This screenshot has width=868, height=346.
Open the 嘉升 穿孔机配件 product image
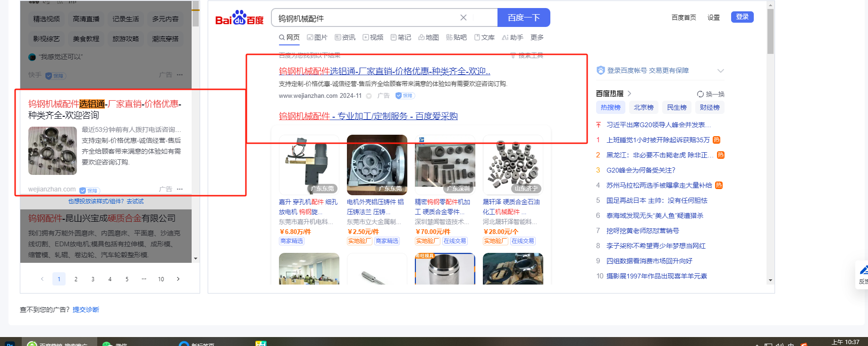[x=309, y=164]
